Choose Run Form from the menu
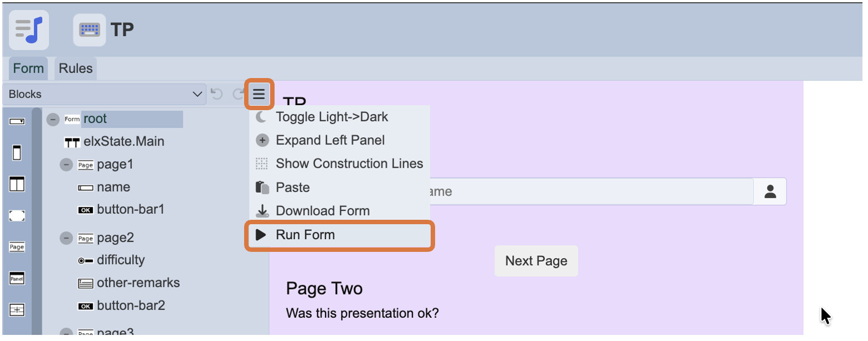868x341 pixels. (x=305, y=235)
